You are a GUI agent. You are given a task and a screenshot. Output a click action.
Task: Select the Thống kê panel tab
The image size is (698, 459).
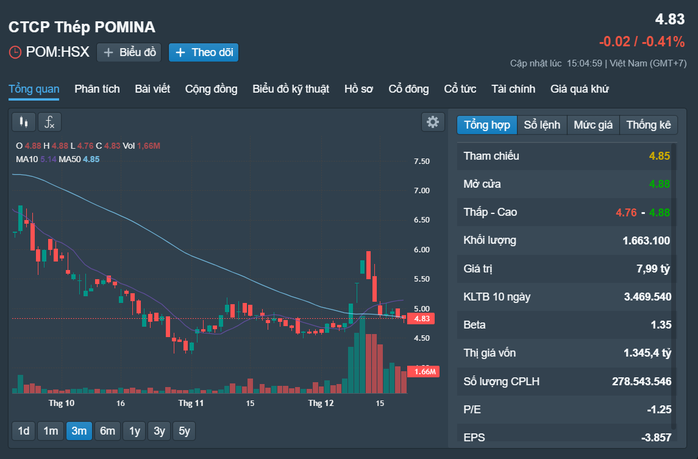(649, 125)
